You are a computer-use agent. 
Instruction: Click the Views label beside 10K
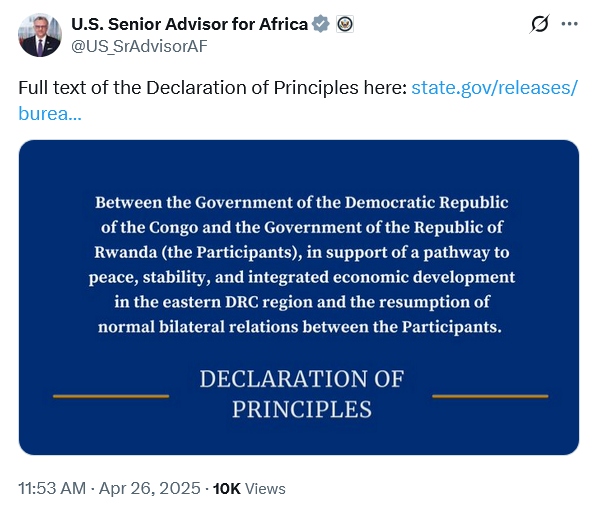point(265,489)
